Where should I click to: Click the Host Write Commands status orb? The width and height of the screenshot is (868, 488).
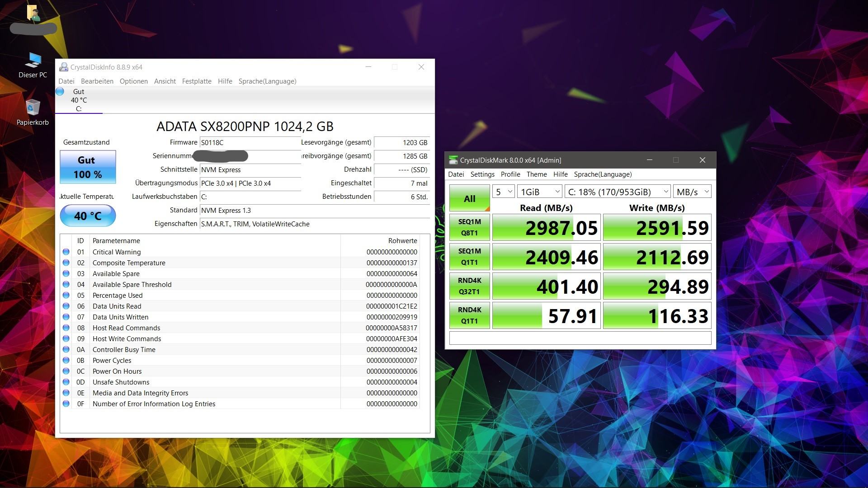[x=66, y=338]
